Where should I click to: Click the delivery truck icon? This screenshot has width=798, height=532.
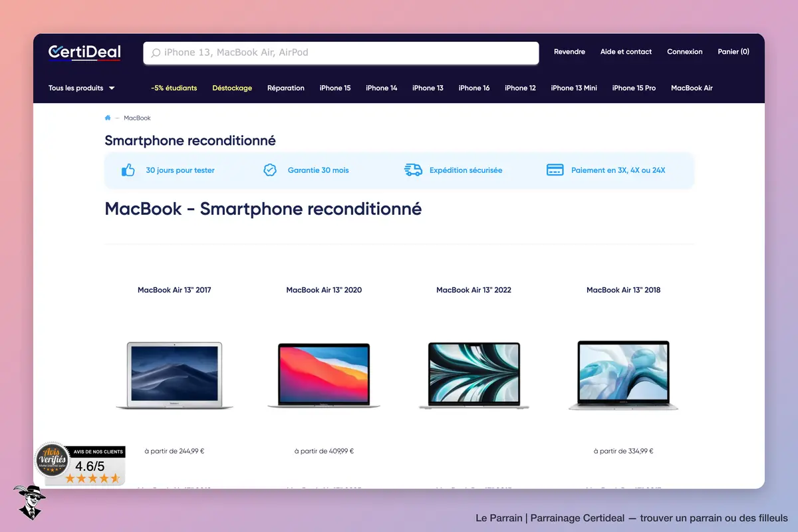pyautogui.click(x=413, y=170)
